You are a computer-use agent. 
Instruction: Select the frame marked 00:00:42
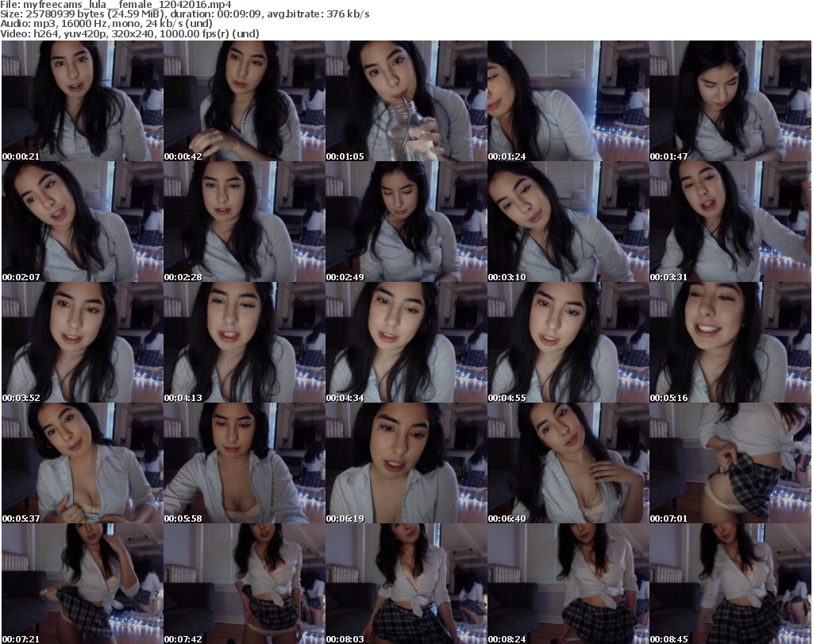coord(244,101)
